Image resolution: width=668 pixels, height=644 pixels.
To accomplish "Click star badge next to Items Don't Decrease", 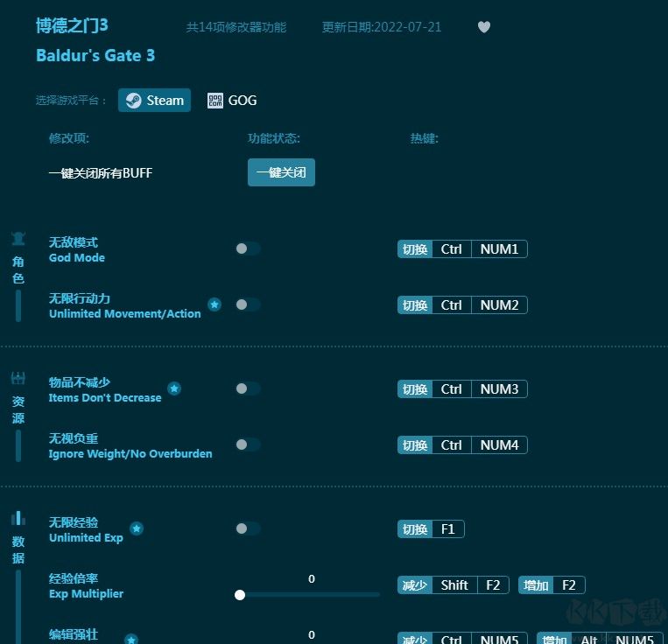I will pos(174,388).
